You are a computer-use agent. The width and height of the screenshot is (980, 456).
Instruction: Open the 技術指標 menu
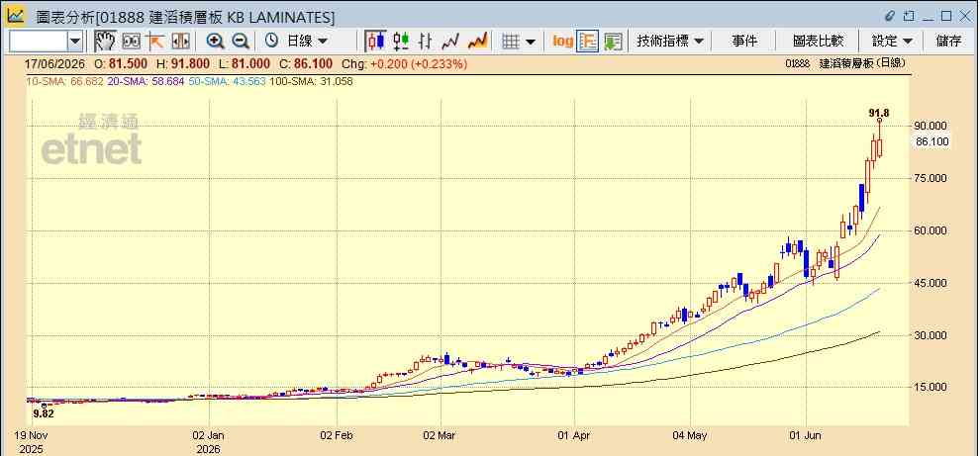click(670, 42)
